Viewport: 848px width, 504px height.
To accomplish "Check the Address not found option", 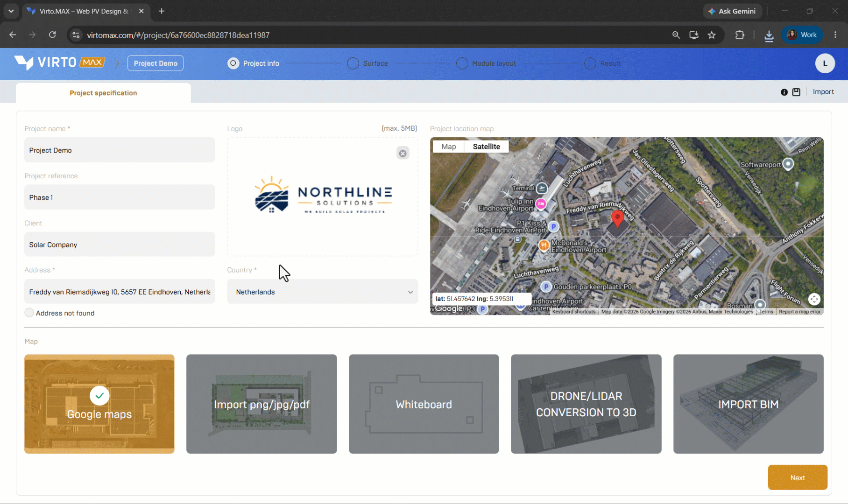I will 29,313.
